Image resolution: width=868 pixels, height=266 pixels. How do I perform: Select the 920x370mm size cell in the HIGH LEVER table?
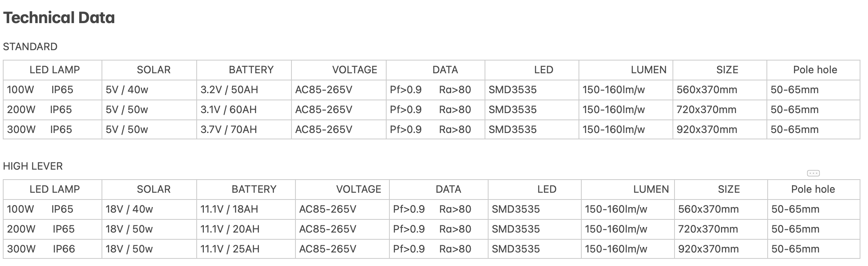click(x=708, y=249)
